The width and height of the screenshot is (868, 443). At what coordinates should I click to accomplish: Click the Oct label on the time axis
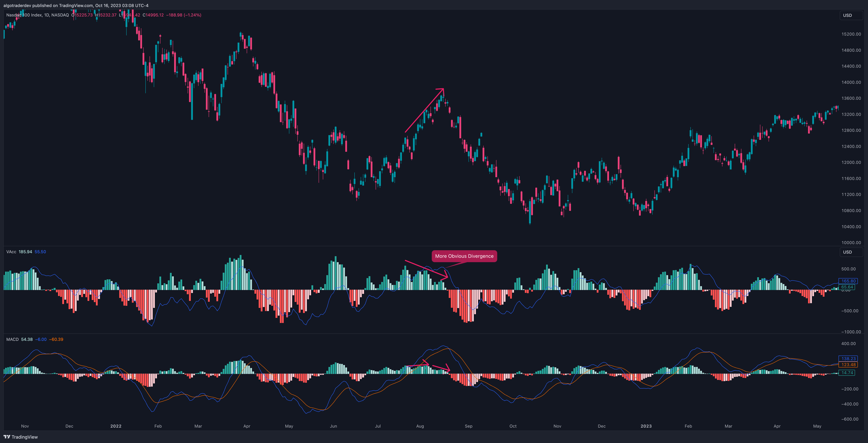click(x=513, y=426)
